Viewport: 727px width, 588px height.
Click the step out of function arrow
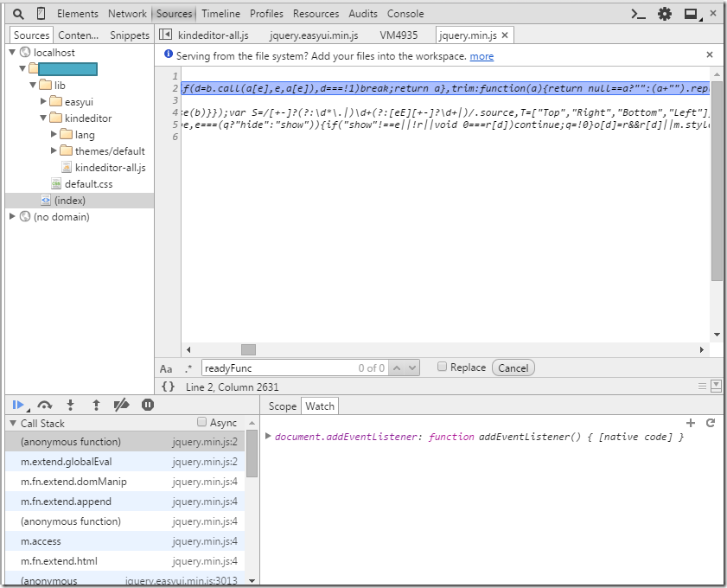coord(96,405)
